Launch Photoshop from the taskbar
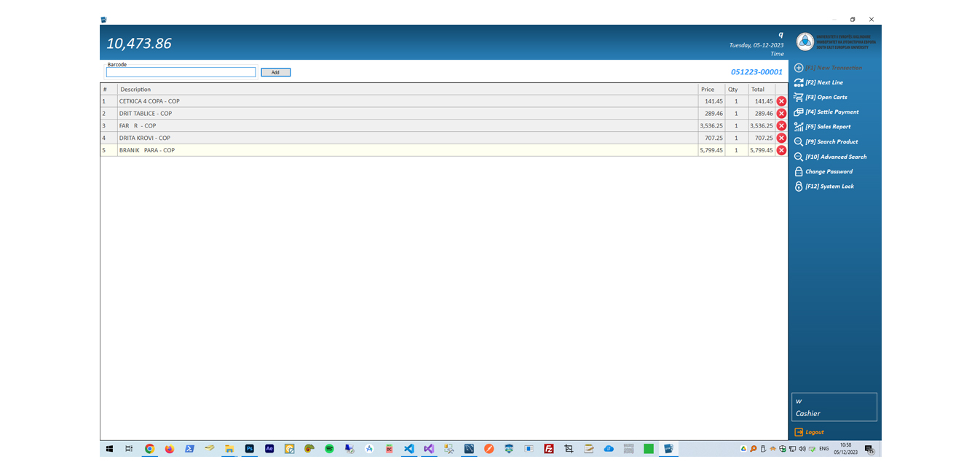Screen dimensions: 980x470 pyautogui.click(x=249, y=449)
